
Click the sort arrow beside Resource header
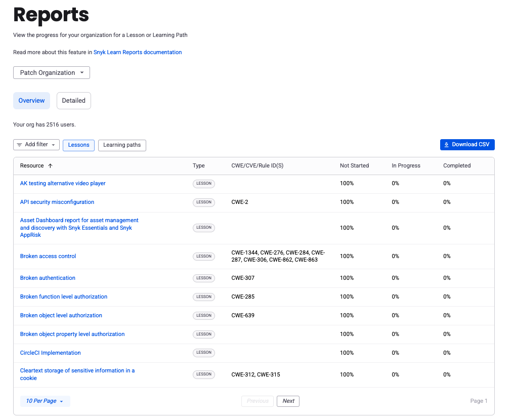(x=50, y=166)
